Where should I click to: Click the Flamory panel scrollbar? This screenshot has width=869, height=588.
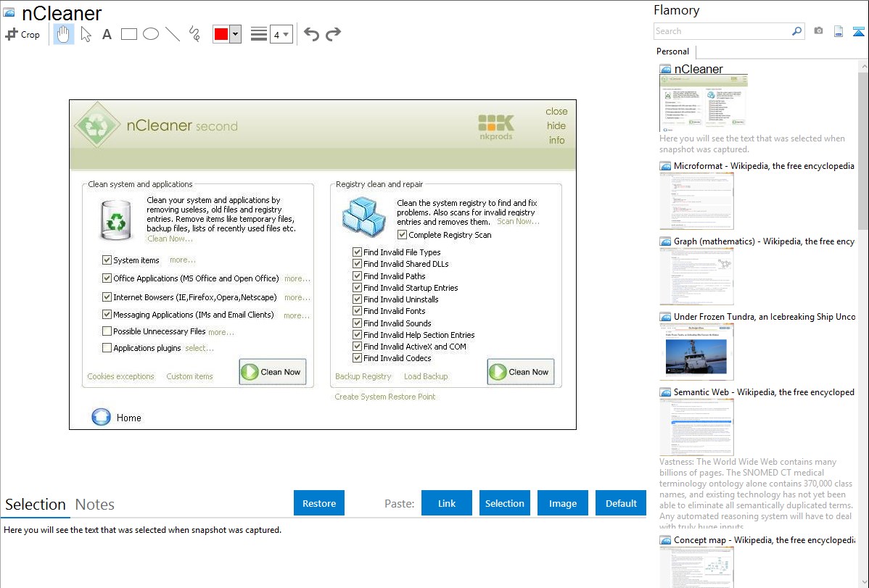[x=863, y=149]
